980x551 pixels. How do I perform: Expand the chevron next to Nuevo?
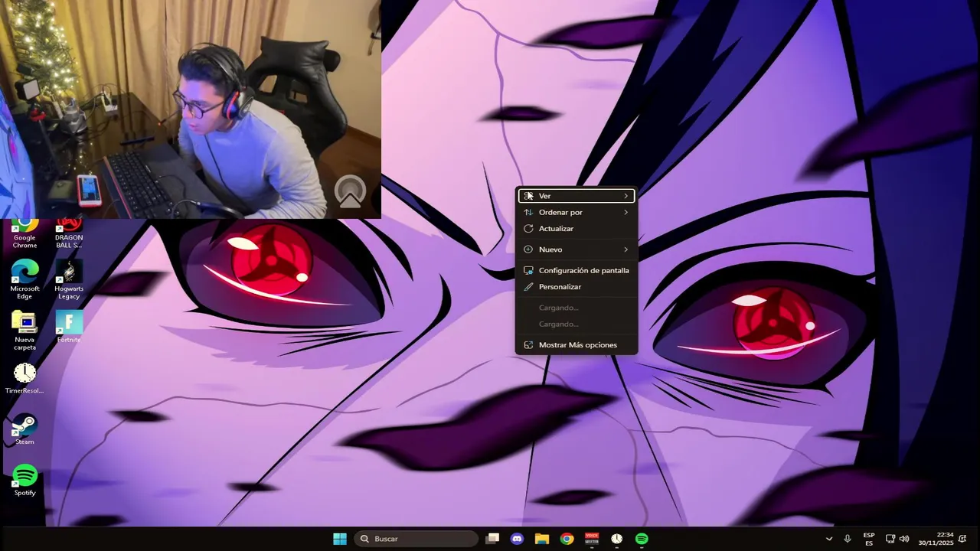(626, 249)
